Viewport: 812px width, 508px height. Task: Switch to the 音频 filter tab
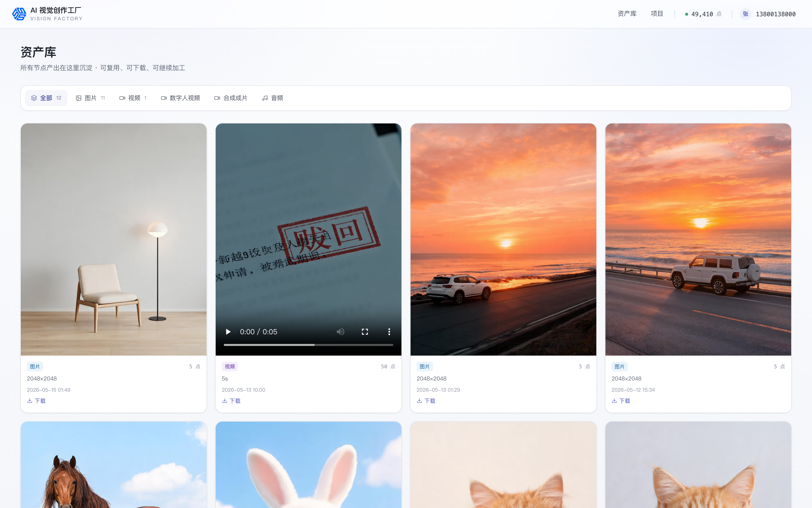[273, 98]
